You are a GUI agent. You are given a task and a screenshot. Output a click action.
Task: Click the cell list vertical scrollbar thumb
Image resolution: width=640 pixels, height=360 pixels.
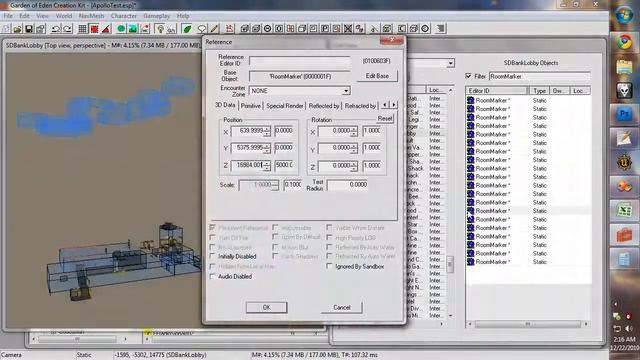[450, 264]
